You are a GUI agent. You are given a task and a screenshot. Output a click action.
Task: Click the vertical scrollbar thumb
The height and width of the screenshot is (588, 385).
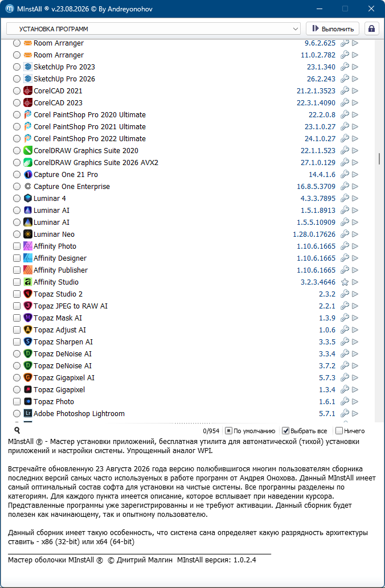[x=379, y=159]
